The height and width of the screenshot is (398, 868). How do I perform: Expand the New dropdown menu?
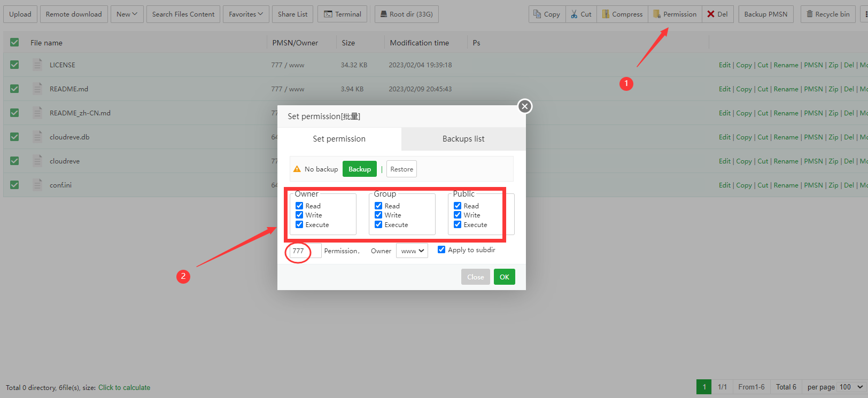[127, 14]
